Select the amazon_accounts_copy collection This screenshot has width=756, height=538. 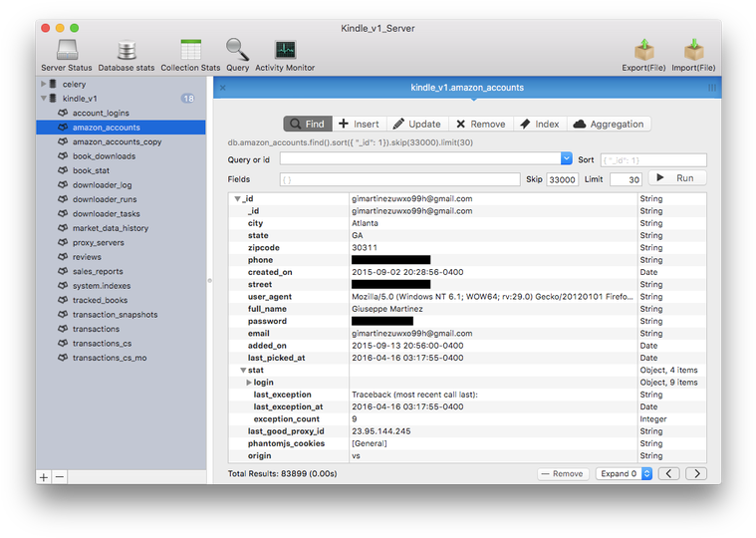click(121, 141)
